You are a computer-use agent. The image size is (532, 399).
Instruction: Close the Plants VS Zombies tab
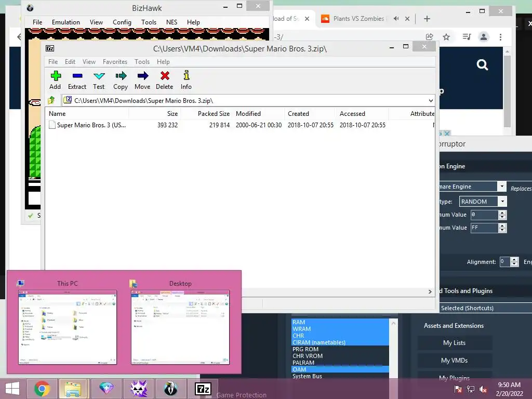pos(407,19)
